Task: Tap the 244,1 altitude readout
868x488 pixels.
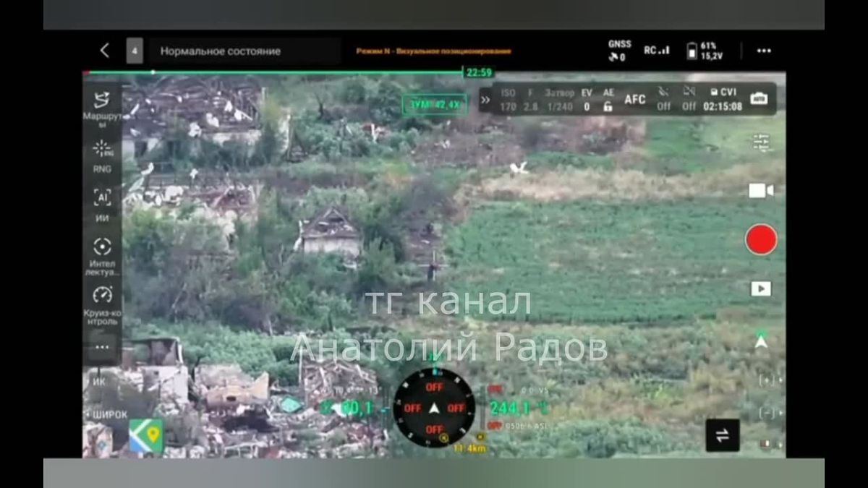Action: point(510,409)
